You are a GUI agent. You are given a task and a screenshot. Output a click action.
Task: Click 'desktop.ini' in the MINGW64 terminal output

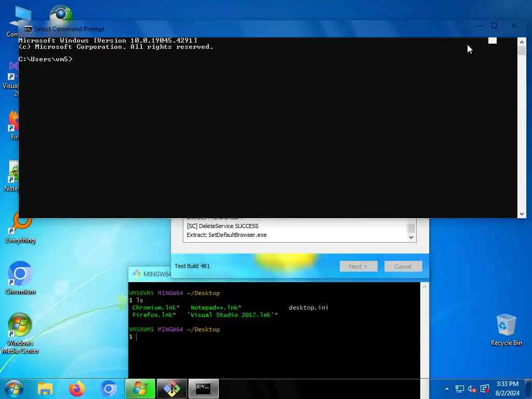[x=309, y=308]
